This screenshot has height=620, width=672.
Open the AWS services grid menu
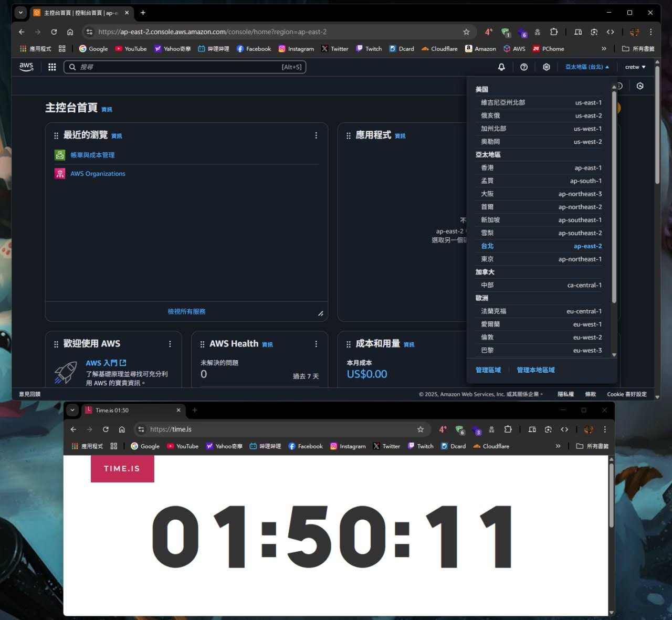tap(52, 67)
